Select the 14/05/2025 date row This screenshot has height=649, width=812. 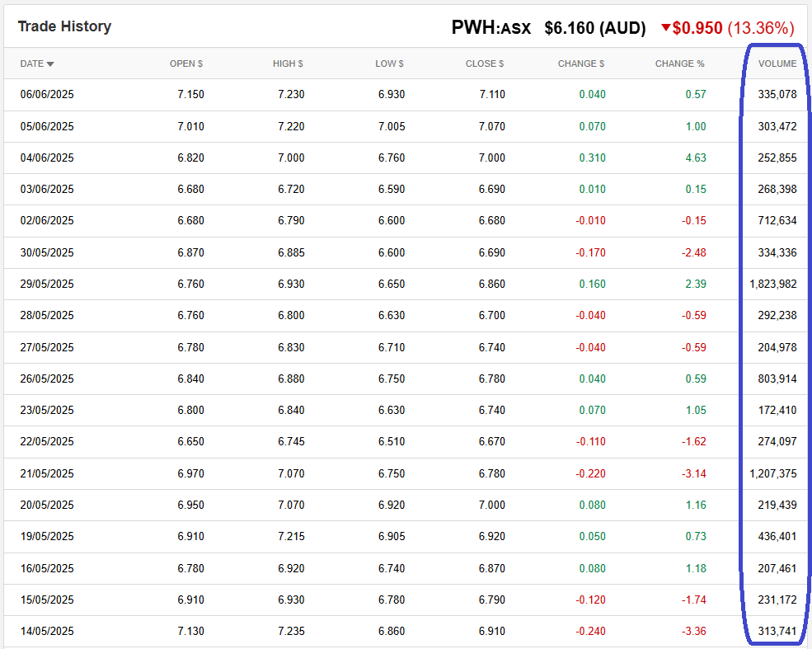47,631
